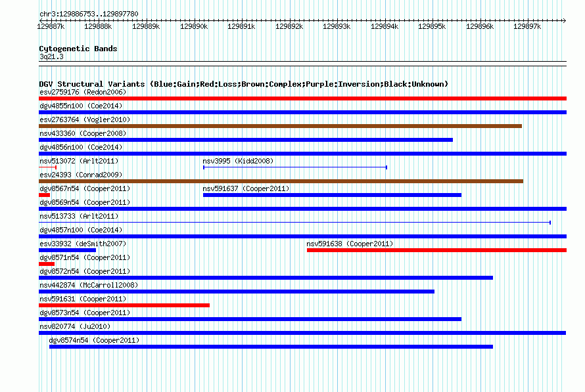Screen dimensions: 585x392
Task: Select the blue dgv8573n54 bar
Action: coord(250,319)
